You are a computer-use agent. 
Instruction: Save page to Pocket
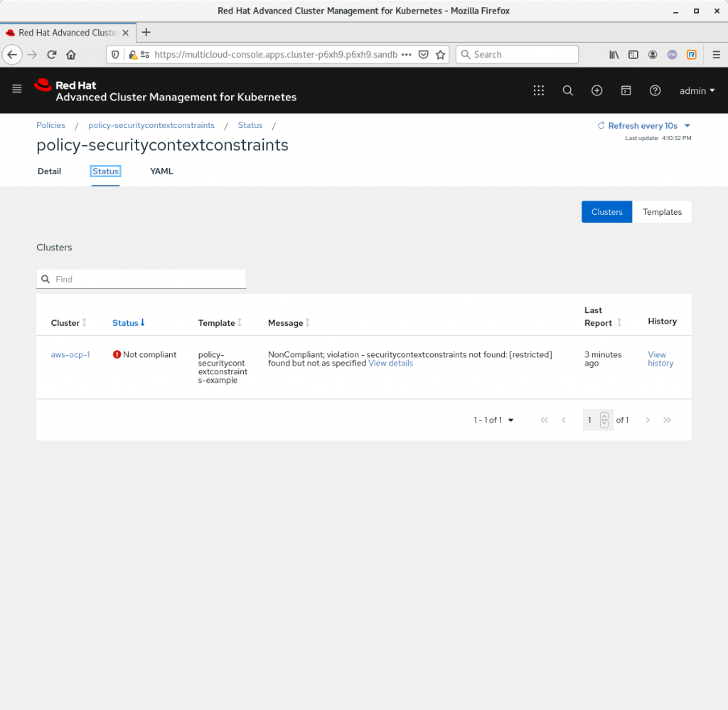point(424,54)
